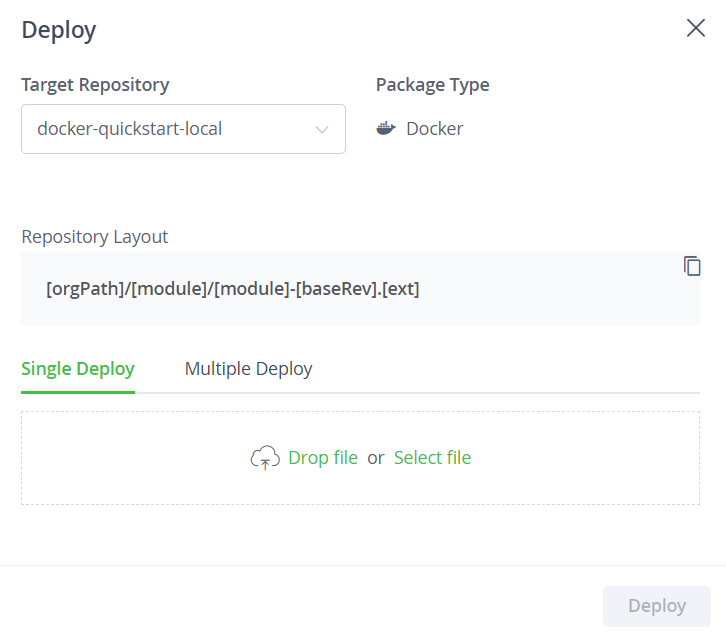Click the 'or' text between file links

[376, 458]
